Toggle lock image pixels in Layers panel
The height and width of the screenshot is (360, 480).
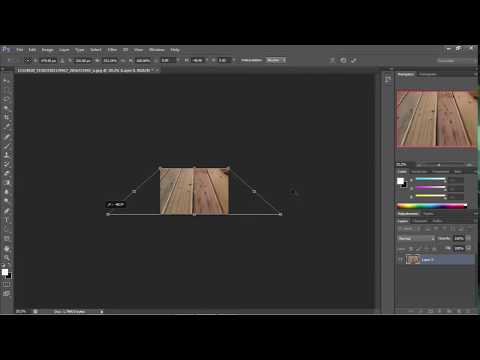pyautogui.click(x=419, y=249)
